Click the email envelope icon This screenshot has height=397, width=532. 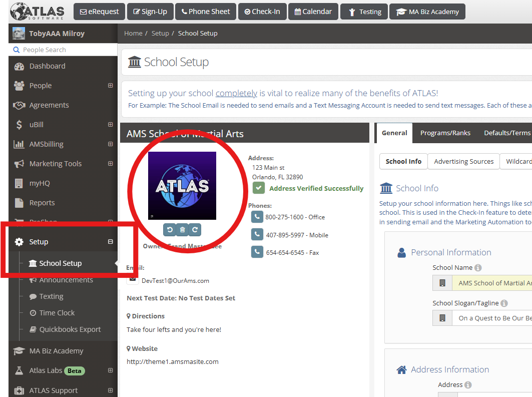[133, 280]
